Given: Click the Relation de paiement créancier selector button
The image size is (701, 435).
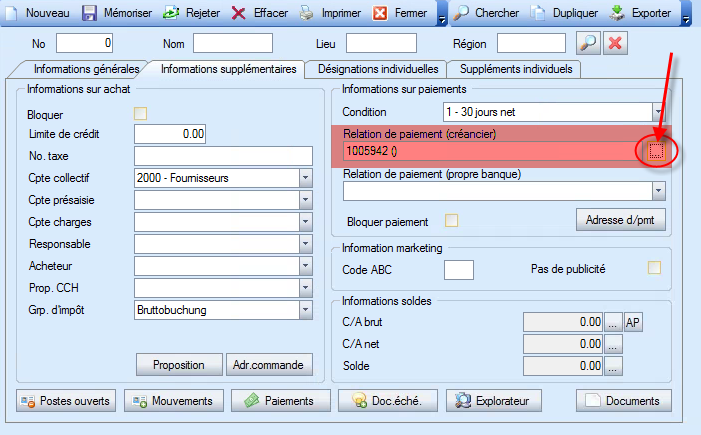Looking at the screenshot, I should pyautogui.click(x=656, y=151).
